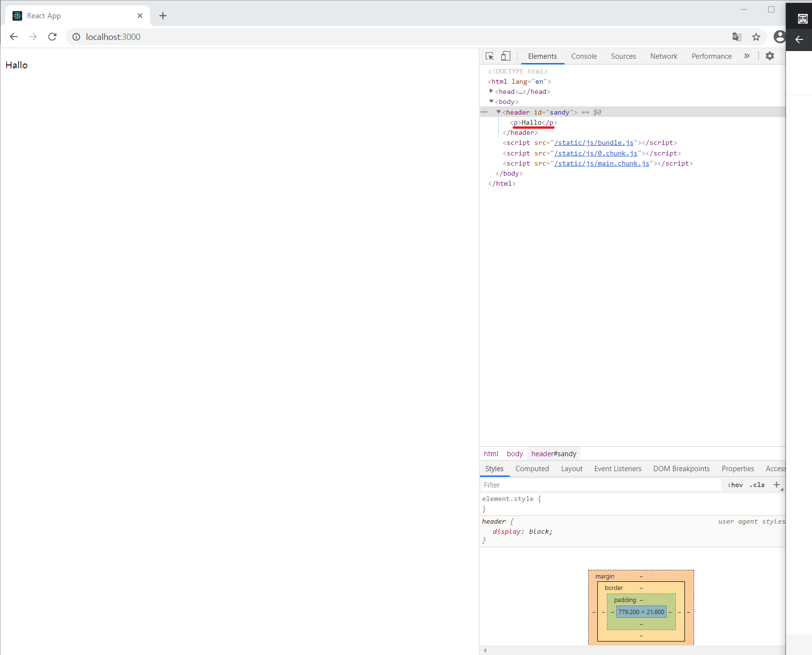This screenshot has height=655, width=812.
Task: Open /static/js/bundle.js link
Action: coord(594,143)
